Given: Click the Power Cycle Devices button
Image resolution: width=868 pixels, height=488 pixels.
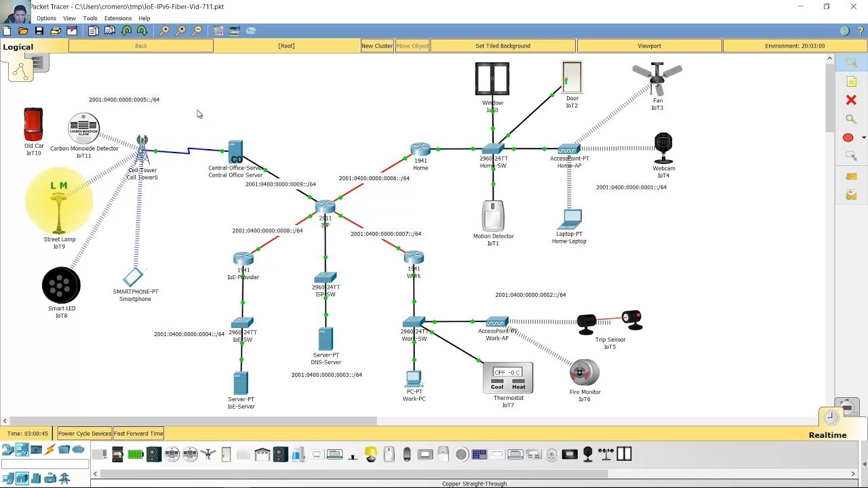Looking at the screenshot, I should coord(85,434).
